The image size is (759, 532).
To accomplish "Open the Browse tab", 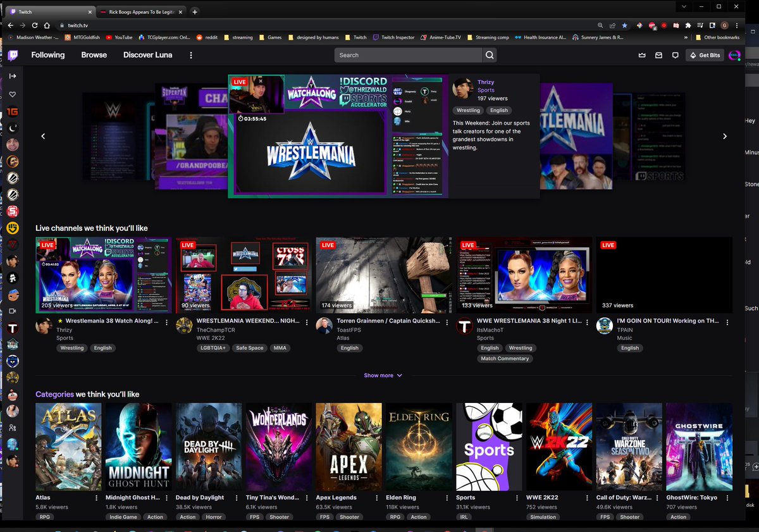I will [x=94, y=55].
